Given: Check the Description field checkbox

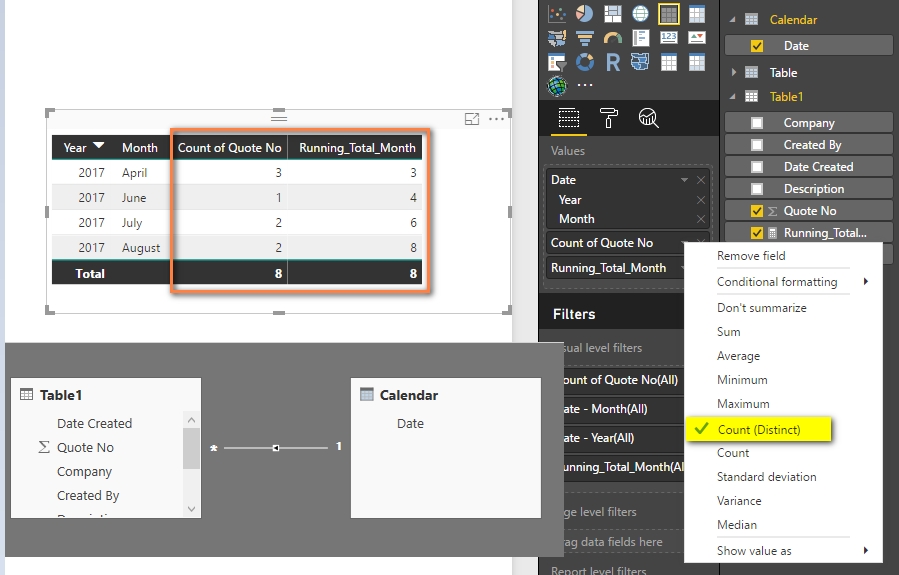Looking at the screenshot, I should 757,189.
